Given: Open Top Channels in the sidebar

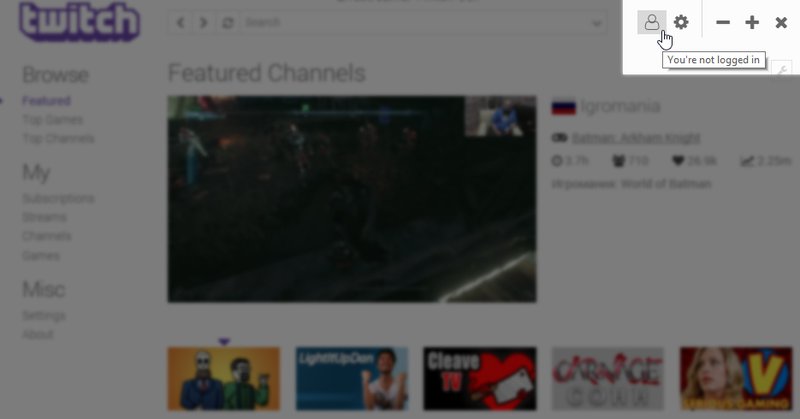Looking at the screenshot, I should click(58, 138).
